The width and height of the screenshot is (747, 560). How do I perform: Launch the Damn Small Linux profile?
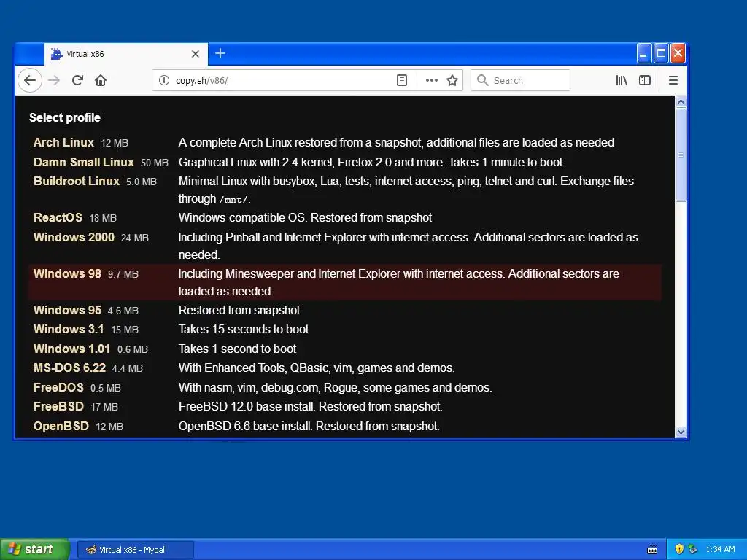click(84, 162)
